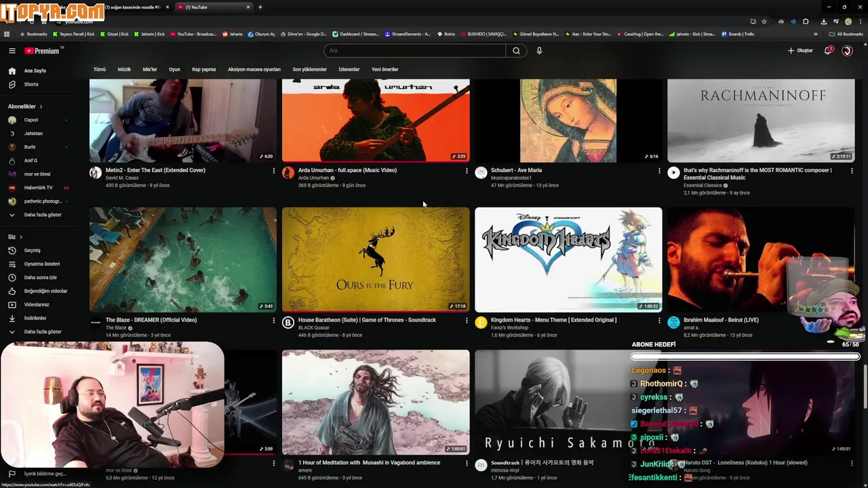
Task: Click Musicaparabodas1 channel avatar
Action: pos(481,173)
